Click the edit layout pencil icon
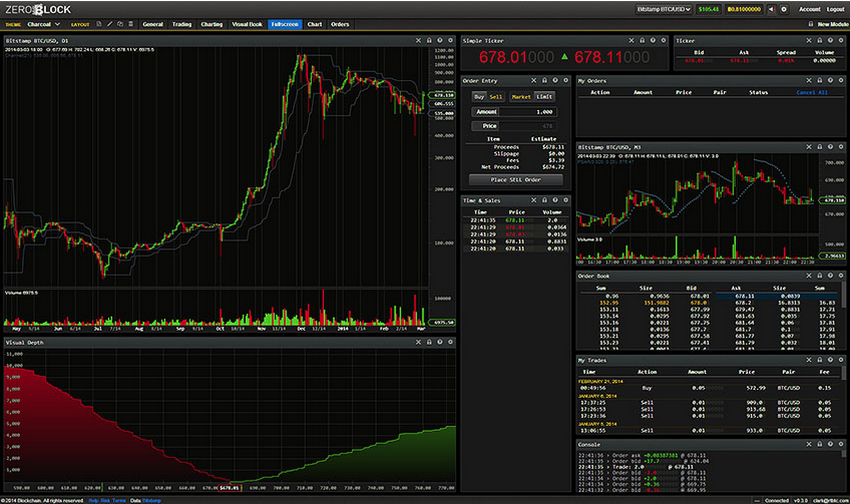This screenshot has width=850, height=504. [x=110, y=24]
